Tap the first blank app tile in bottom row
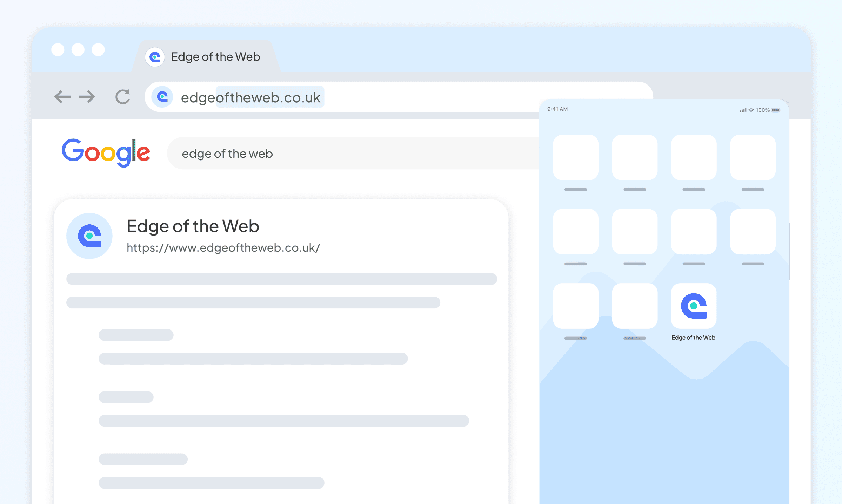842x504 pixels. click(x=576, y=306)
